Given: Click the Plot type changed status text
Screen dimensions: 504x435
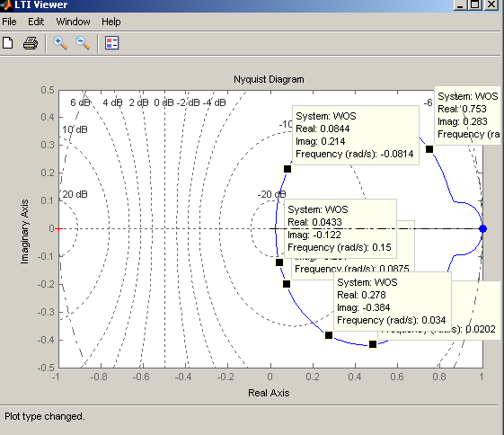Looking at the screenshot, I should (x=45, y=416).
